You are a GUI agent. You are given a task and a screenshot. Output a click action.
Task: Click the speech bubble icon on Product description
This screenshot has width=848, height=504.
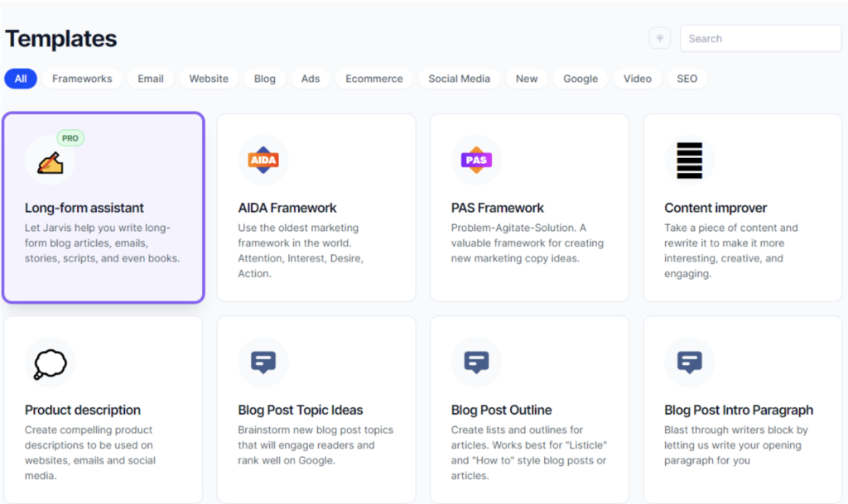(x=51, y=362)
